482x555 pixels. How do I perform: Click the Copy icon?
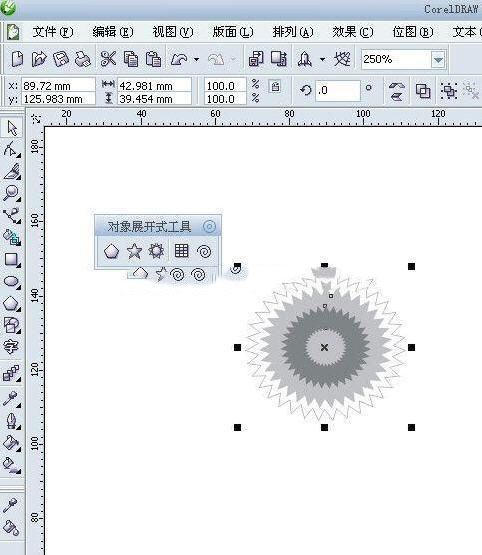131,59
